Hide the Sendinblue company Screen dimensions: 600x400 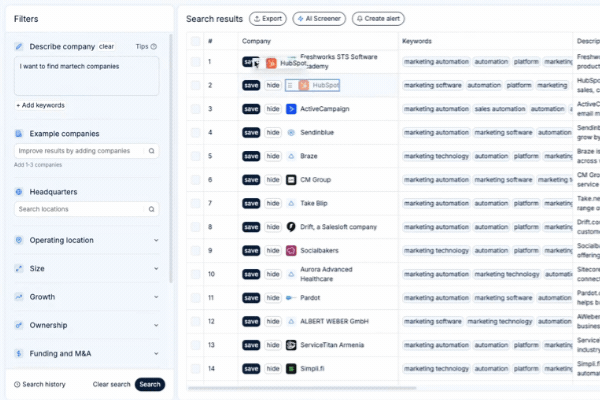coord(273,133)
